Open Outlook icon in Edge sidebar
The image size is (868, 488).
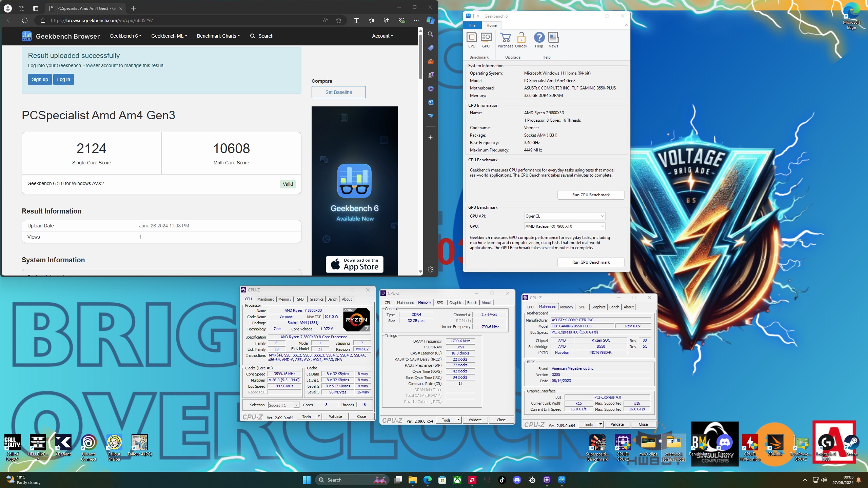coord(430,102)
